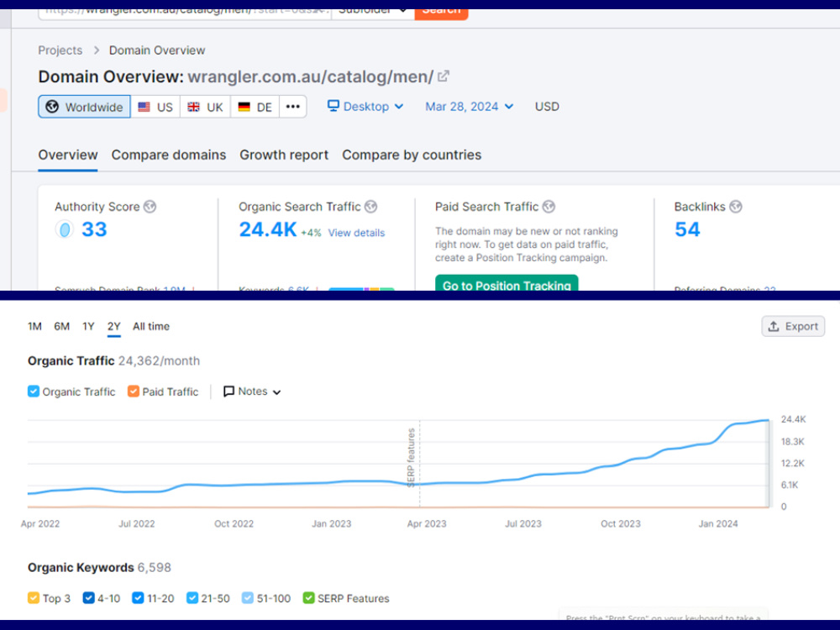
Task: Toggle the SERP Features checkbox
Action: 308,598
